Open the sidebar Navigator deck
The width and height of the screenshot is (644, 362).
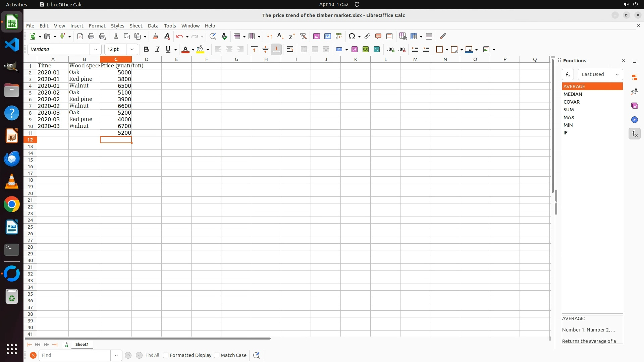(634, 120)
